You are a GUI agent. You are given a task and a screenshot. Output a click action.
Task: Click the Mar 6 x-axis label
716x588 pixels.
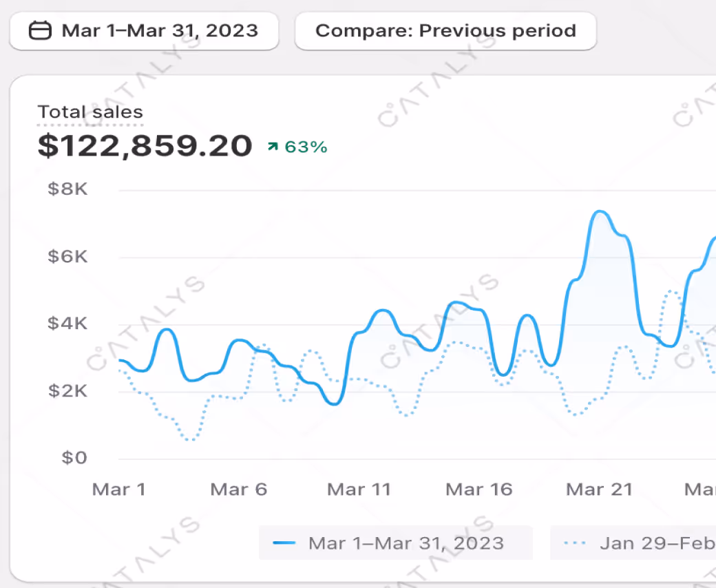point(239,490)
